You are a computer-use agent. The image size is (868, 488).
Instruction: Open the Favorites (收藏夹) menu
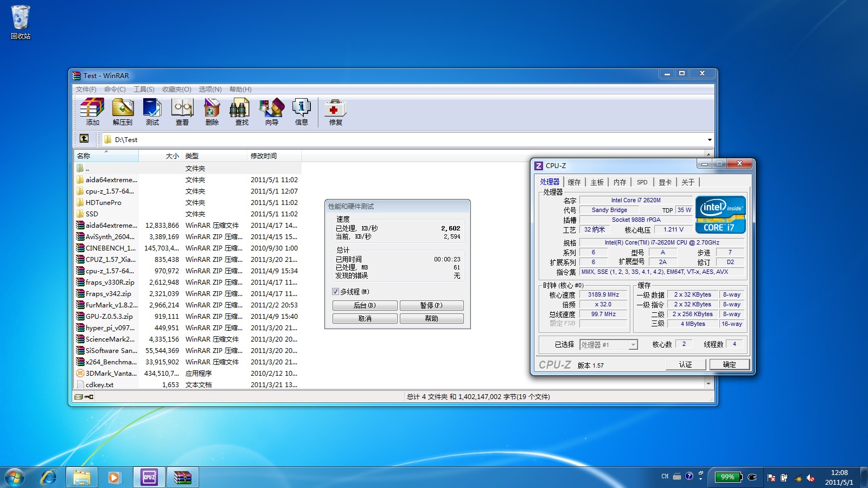(x=176, y=89)
